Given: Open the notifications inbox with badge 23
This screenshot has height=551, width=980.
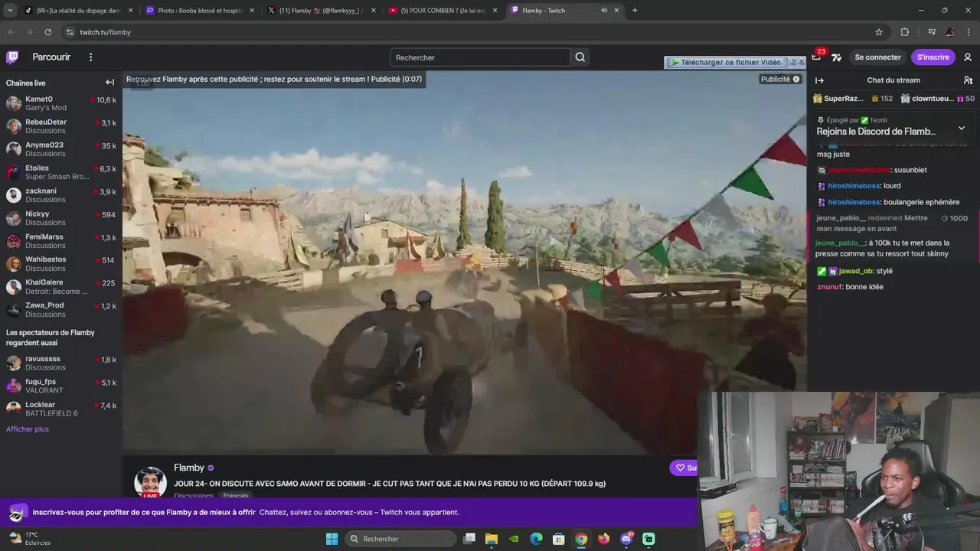Looking at the screenshot, I should tap(816, 57).
